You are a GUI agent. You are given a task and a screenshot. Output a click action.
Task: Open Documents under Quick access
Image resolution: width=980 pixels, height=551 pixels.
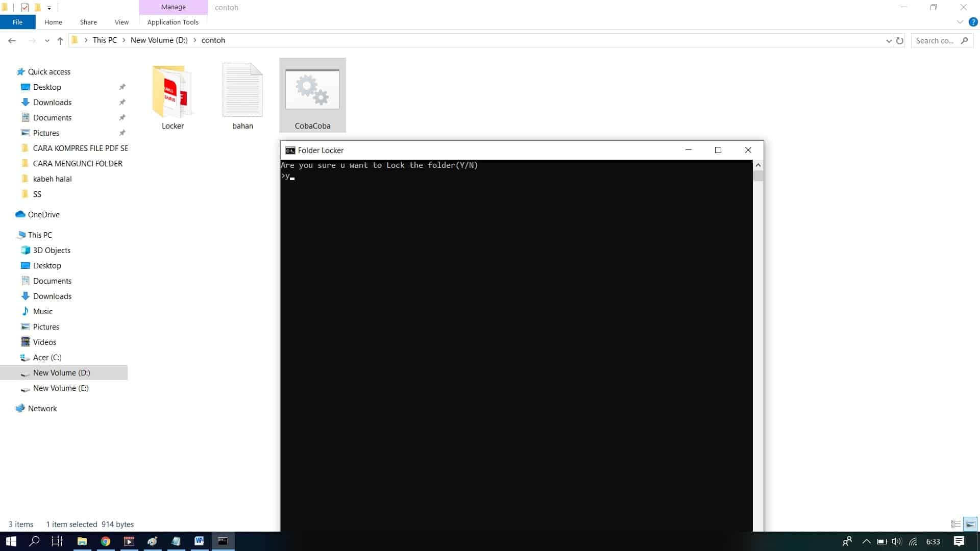click(x=52, y=118)
